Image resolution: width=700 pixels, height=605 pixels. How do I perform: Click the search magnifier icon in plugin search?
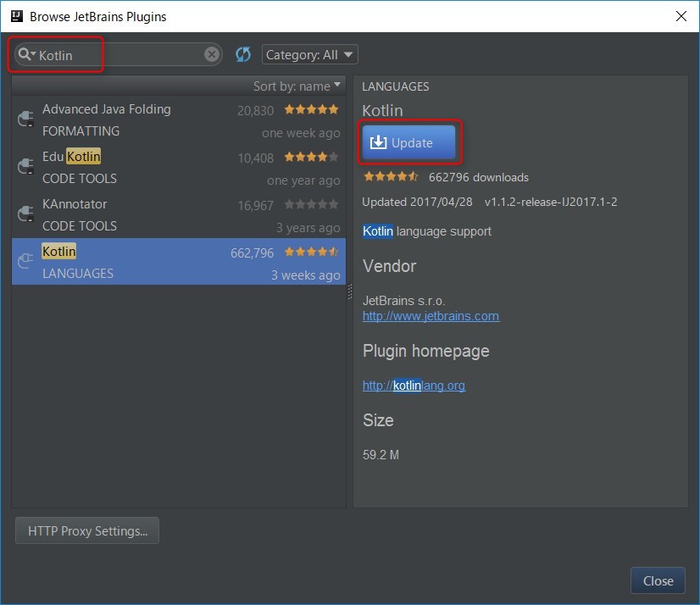[x=26, y=54]
